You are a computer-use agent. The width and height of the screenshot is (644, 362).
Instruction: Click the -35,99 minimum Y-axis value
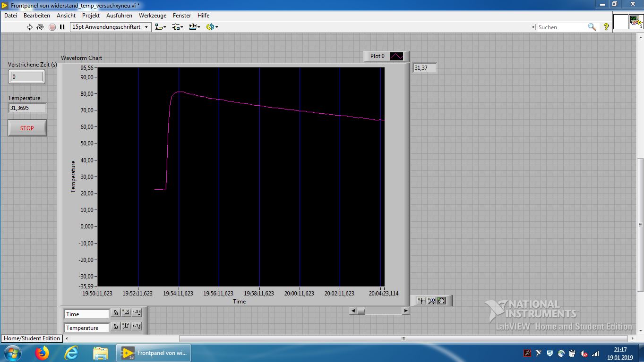point(86,286)
